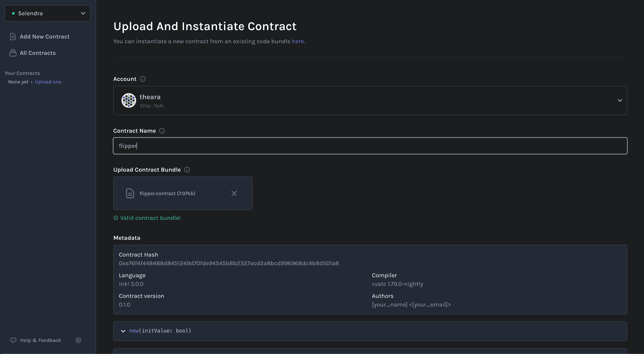Click the green connection dot beside Selendra
Viewport: 644px width, 354px height.
pos(14,13)
